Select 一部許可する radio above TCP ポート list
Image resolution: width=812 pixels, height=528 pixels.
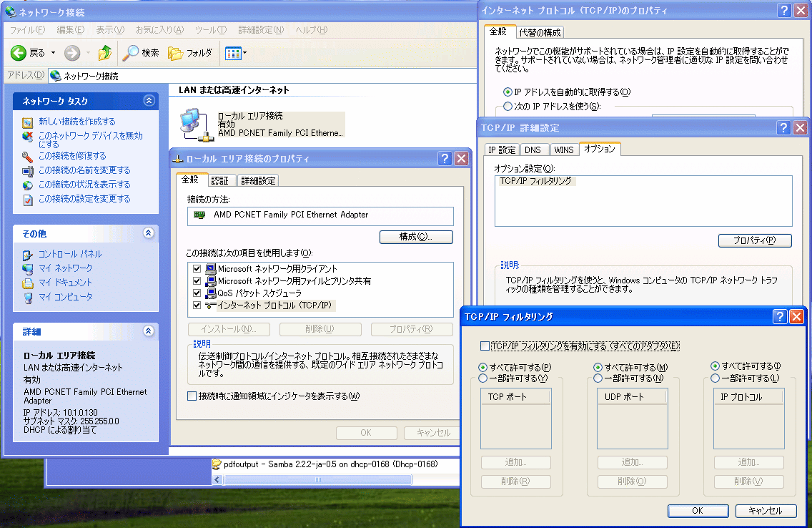(483, 378)
